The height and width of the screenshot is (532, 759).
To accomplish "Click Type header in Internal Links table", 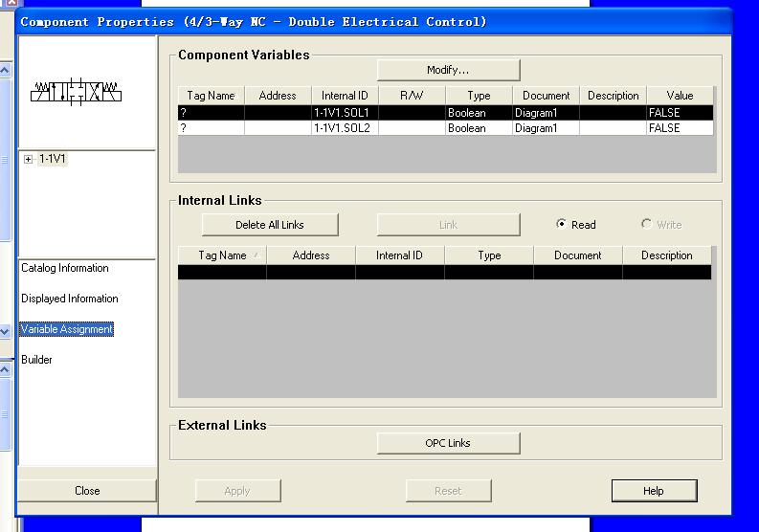I will [489, 255].
